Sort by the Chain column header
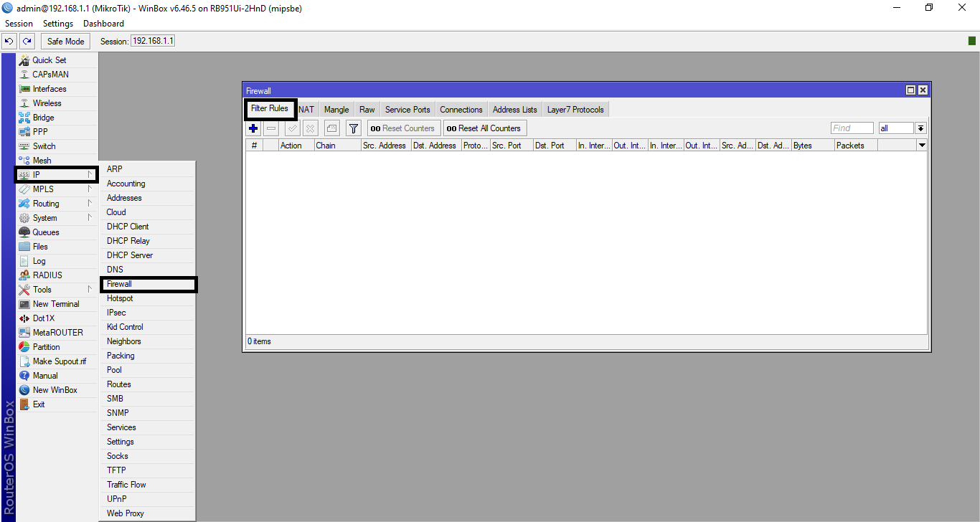 pyautogui.click(x=337, y=145)
